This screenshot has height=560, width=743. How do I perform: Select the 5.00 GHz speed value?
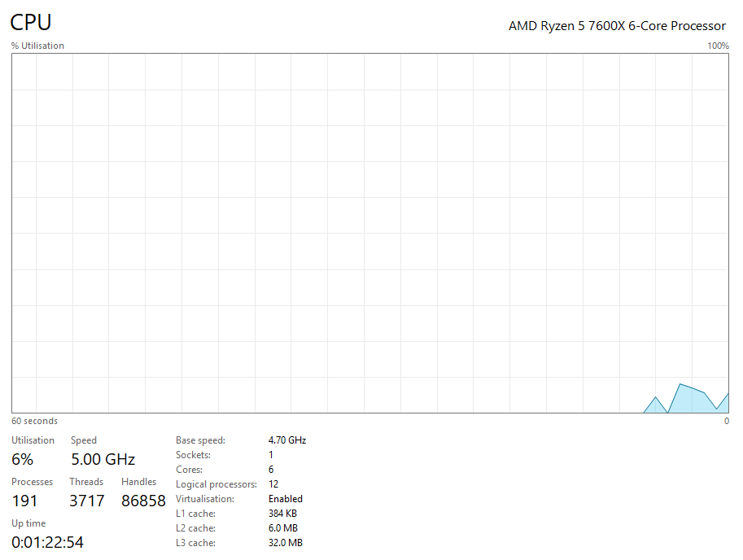103,460
